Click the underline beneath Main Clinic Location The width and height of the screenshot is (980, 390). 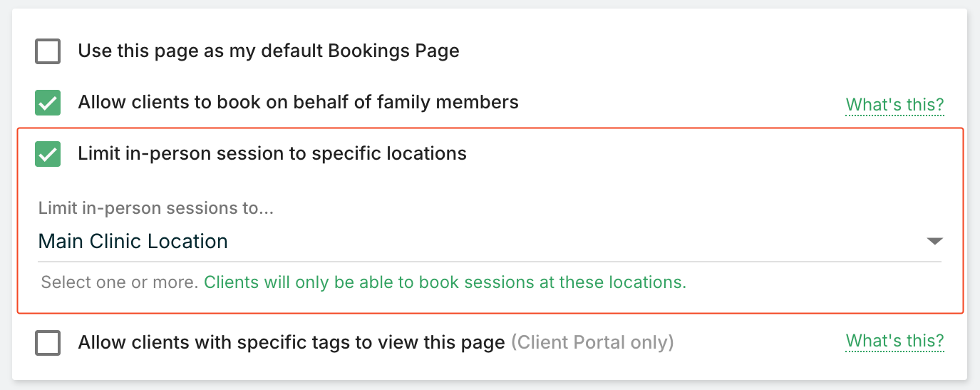point(489,261)
